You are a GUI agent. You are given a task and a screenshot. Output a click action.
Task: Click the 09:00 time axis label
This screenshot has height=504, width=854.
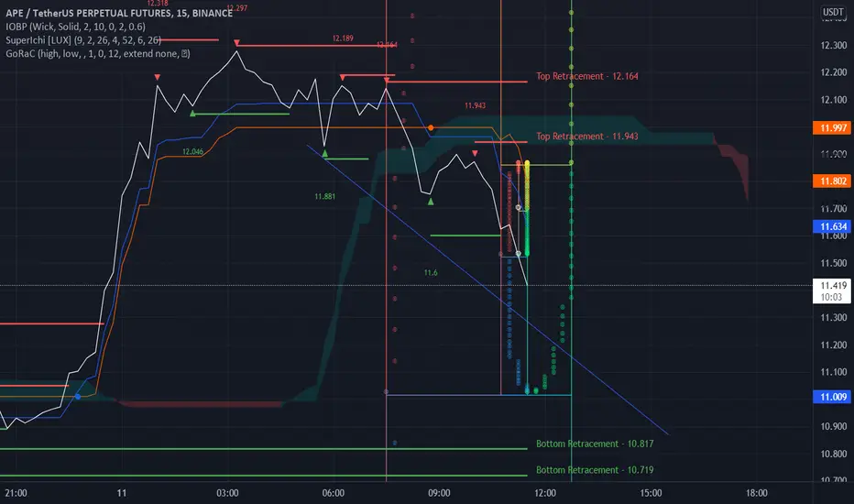(x=439, y=493)
